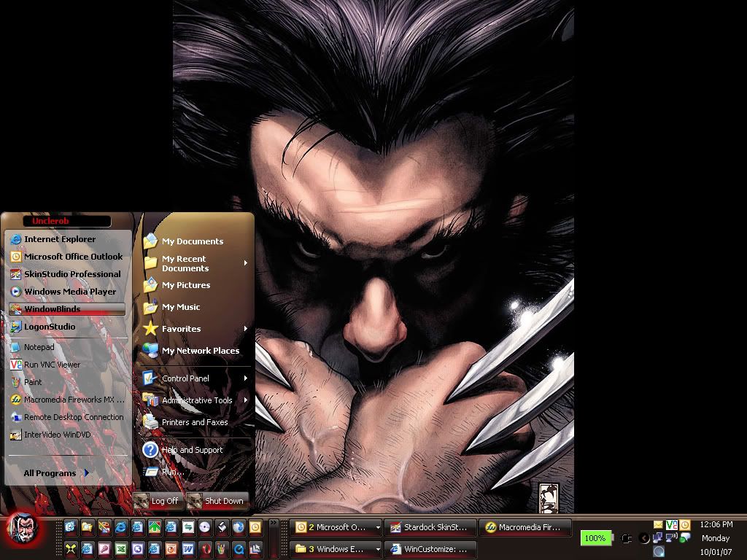Click the blue 'e' Internet Explorer Quick Launch icon
Screen dimensions: 747x560
(x=121, y=526)
